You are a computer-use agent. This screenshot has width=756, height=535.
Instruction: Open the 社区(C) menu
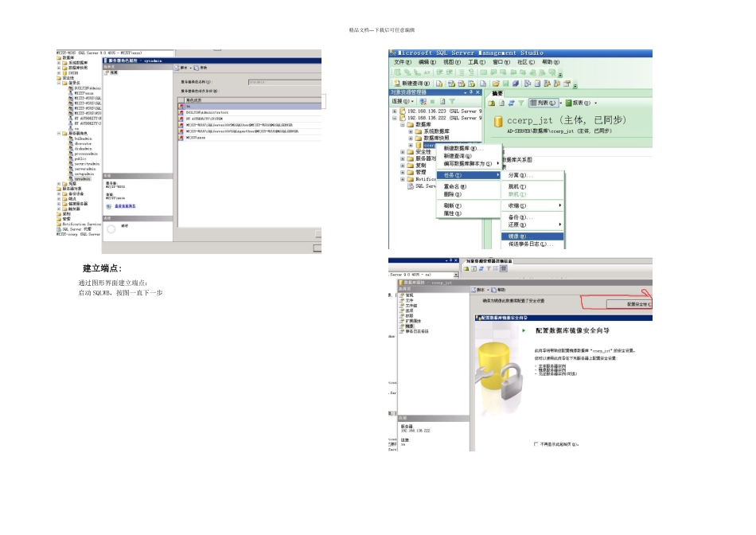coord(526,62)
